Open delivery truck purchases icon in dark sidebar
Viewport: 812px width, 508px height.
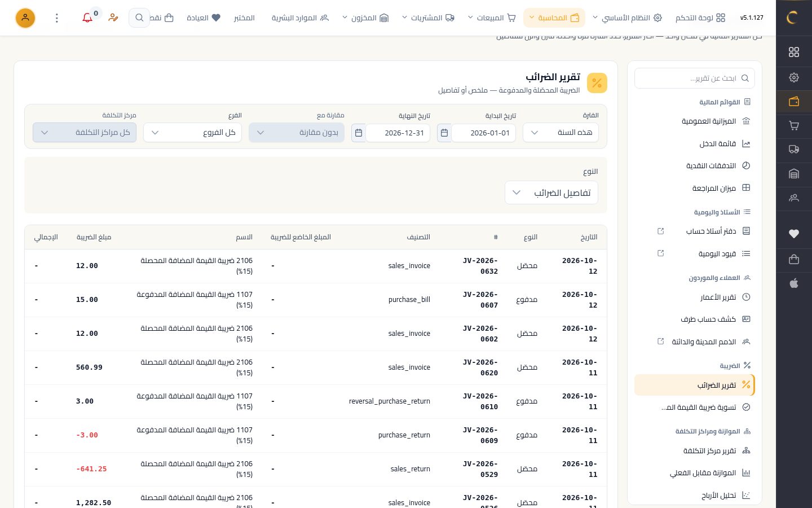794,150
